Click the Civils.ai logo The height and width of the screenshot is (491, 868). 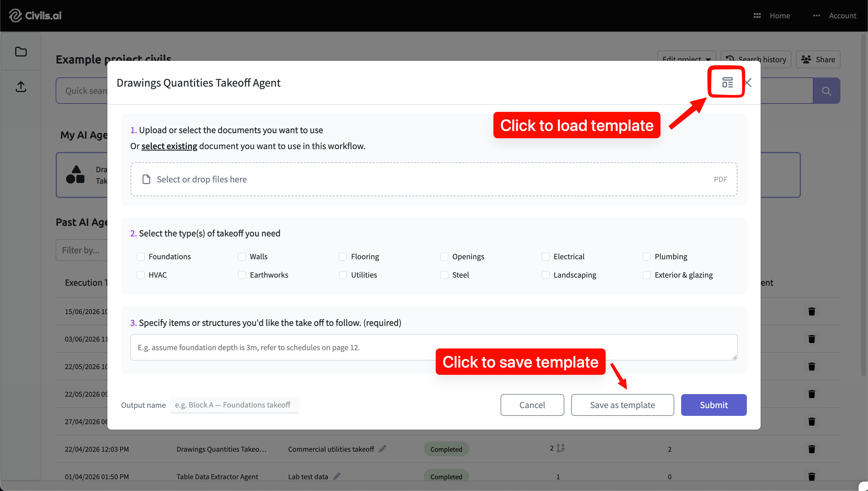pyautogui.click(x=35, y=15)
